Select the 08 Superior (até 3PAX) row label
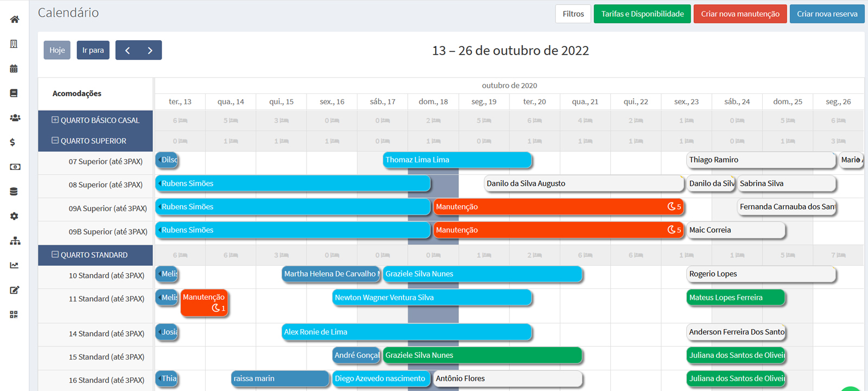Image resolution: width=868 pixels, height=391 pixels. click(105, 185)
